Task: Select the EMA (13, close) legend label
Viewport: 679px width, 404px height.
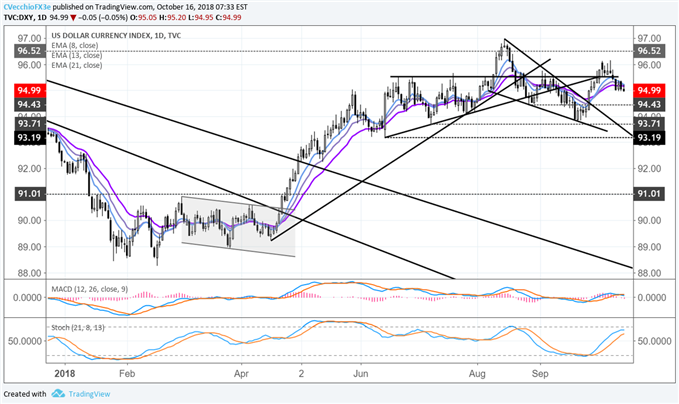Action: pyautogui.click(x=77, y=55)
